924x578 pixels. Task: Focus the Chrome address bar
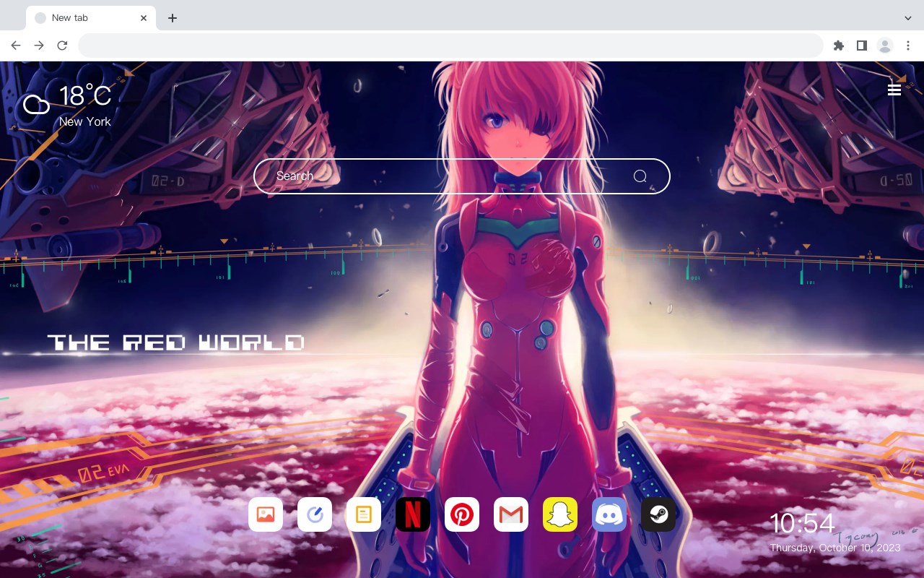450,46
